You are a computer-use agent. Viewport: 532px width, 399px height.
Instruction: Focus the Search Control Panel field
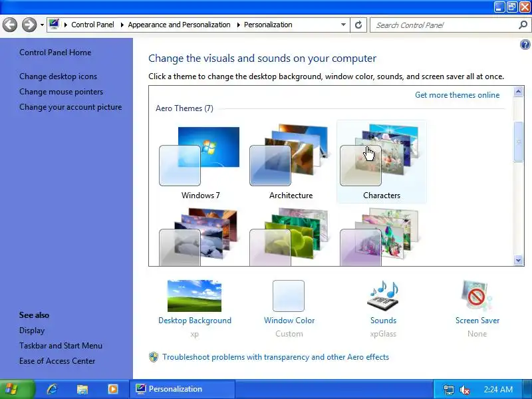[444, 25]
